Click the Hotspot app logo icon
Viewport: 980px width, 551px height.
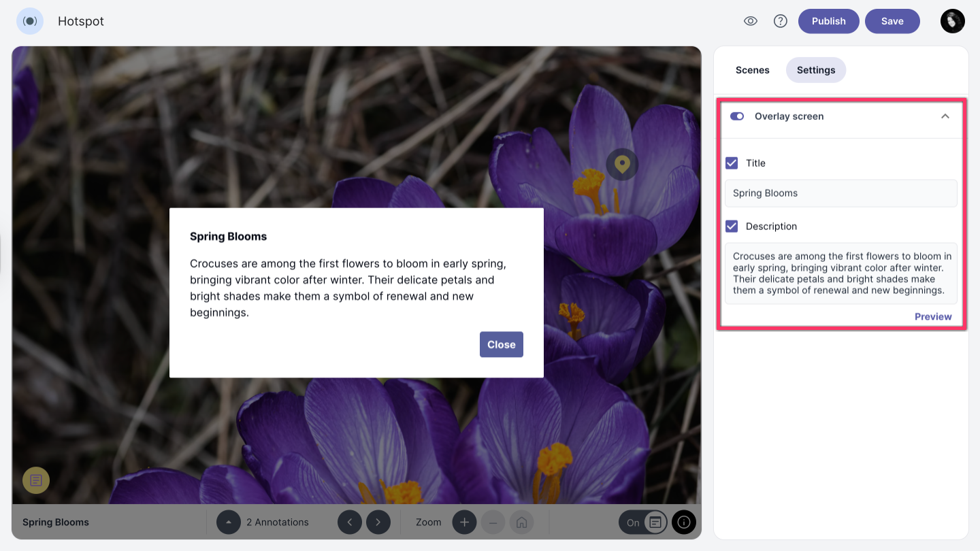[30, 21]
